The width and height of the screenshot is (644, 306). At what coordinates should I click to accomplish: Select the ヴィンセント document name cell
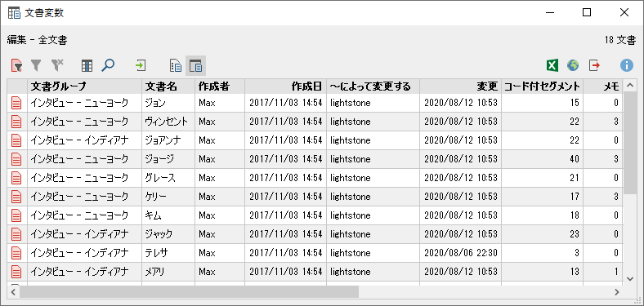click(x=168, y=122)
